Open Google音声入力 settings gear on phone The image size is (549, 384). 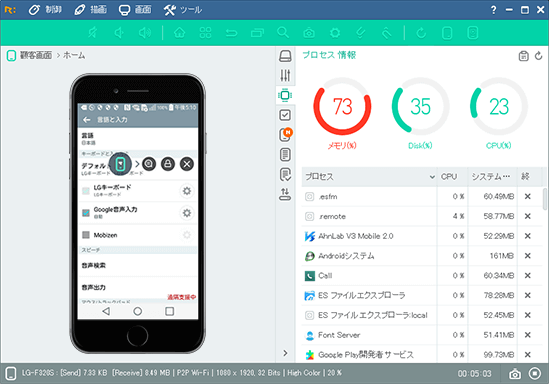click(x=187, y=213)
